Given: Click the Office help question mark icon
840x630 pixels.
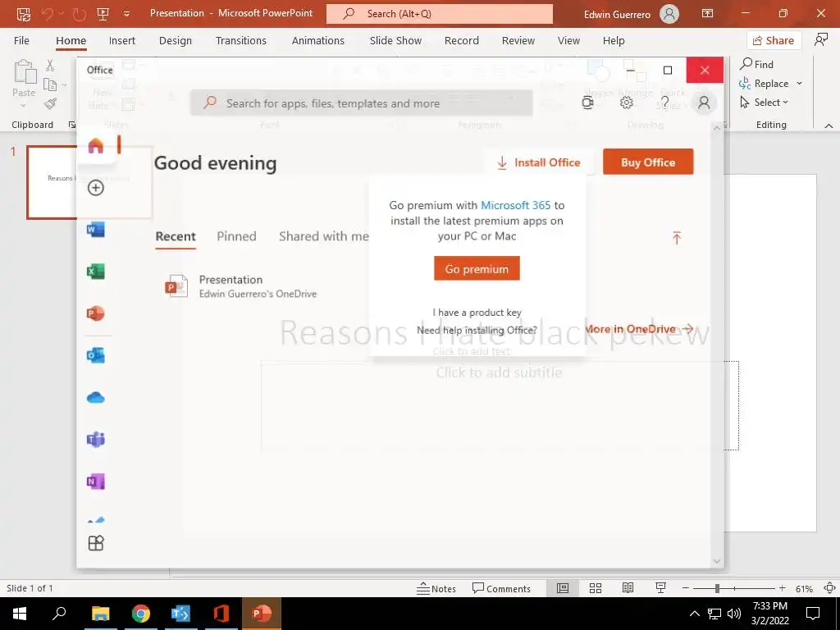Looking at the screenshot, I should [664, 103].
